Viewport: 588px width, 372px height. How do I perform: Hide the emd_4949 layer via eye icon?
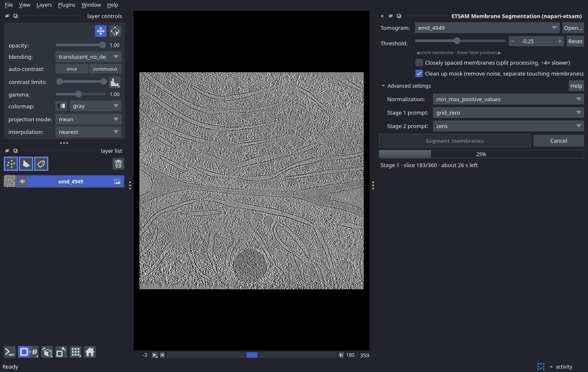[x=22, y=181]
